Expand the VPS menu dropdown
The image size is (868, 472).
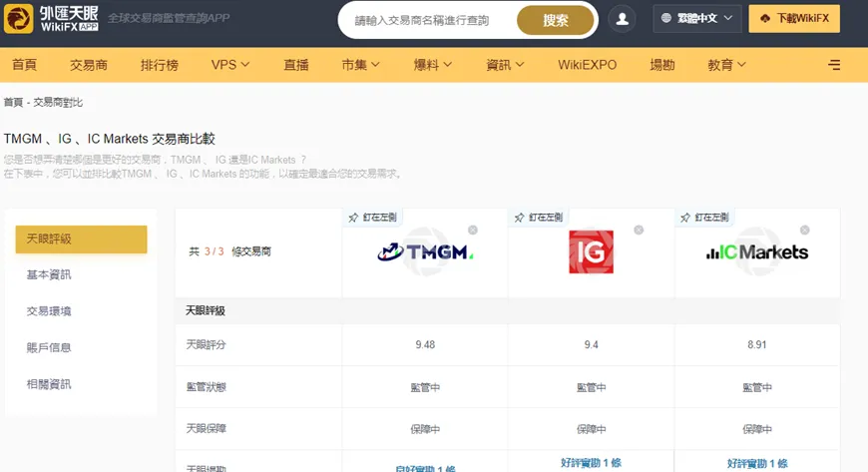click(230, 65)
